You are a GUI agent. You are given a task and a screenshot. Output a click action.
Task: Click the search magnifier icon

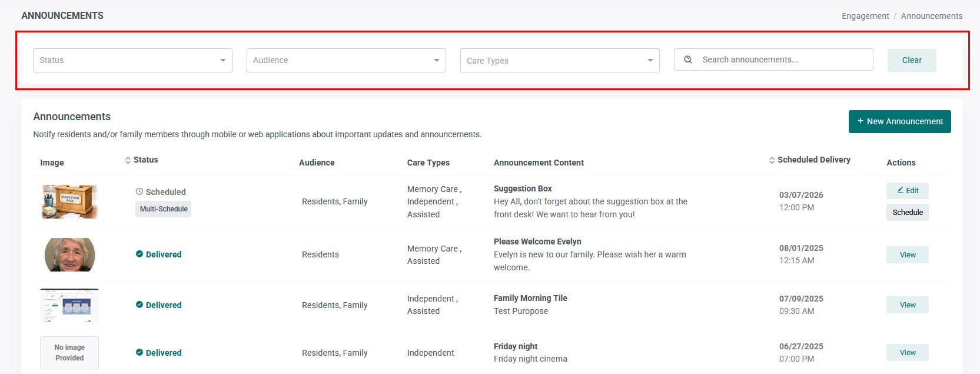687,59
